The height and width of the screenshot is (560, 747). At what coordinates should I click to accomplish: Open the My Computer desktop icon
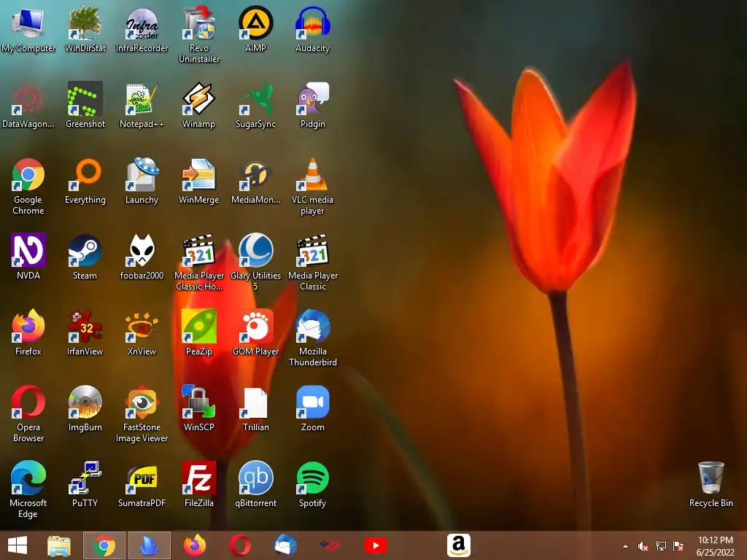28,28
